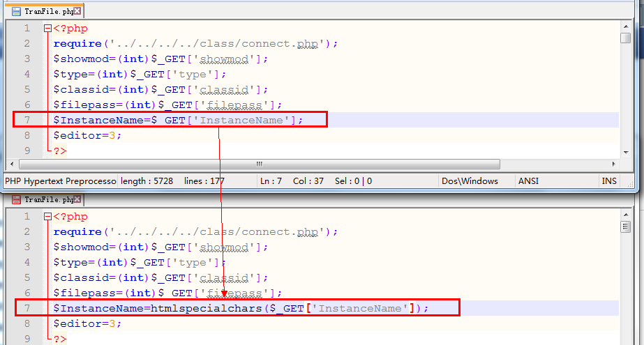Click 'Col : 37' in status bar
This screenshot has height=345, width=644.
[x=308, y=181]
